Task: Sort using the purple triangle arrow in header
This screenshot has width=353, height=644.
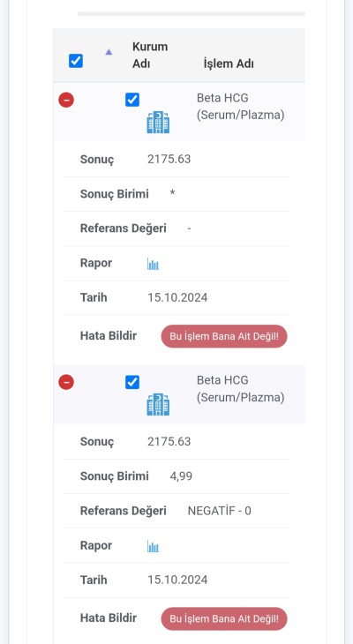Action: [109, 52]
